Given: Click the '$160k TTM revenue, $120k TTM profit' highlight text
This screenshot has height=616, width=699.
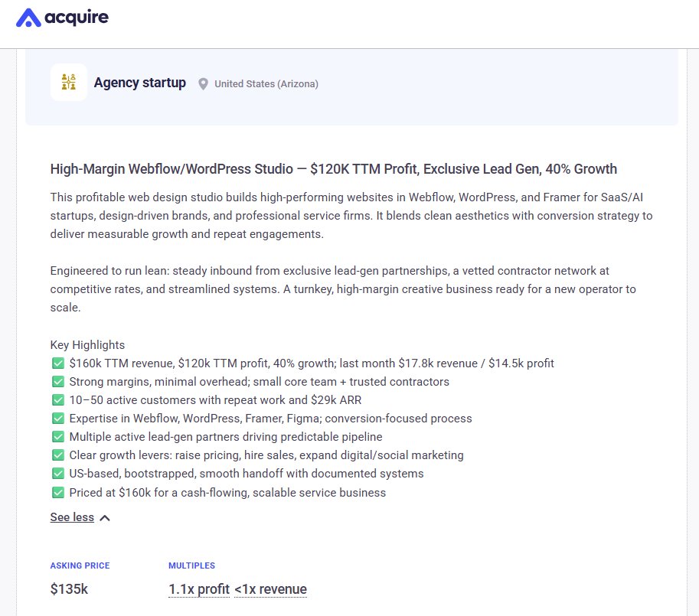Looking at the screenshot, I should pos(312,363).
